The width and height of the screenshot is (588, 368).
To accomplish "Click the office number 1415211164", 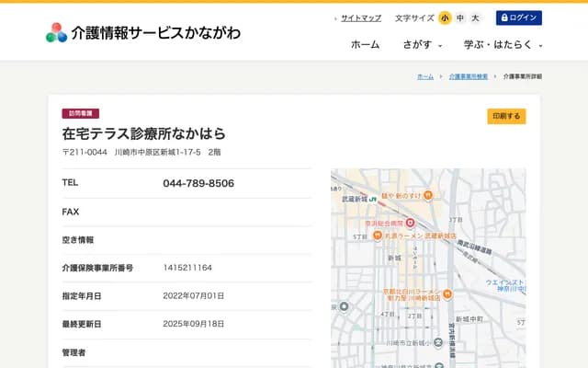I will pyautogui.click(x=187, y=268).
